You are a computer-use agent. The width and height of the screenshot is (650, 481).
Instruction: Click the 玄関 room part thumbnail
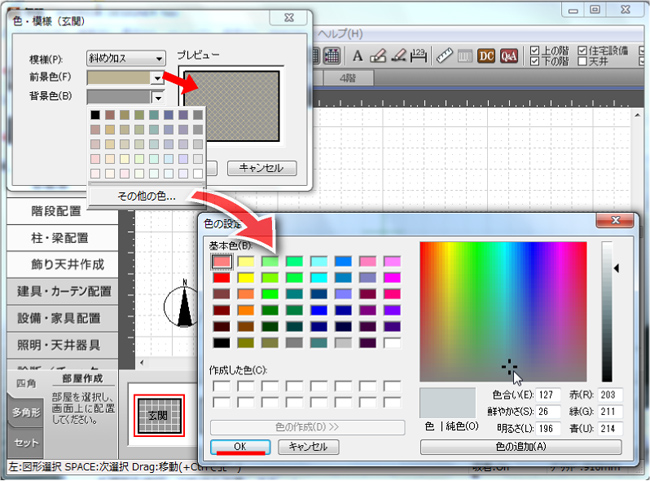pyautogui.click(x=159, y=413)
